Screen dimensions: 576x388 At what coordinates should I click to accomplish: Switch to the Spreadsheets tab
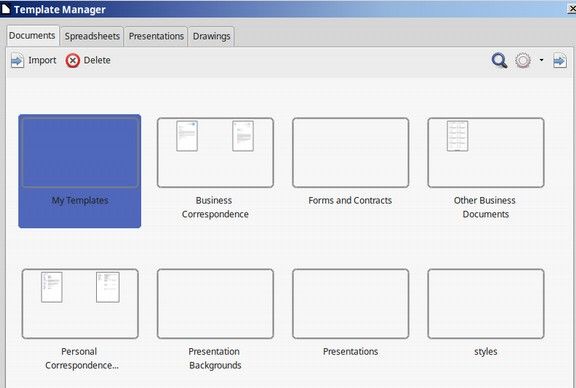pos(92,36)
